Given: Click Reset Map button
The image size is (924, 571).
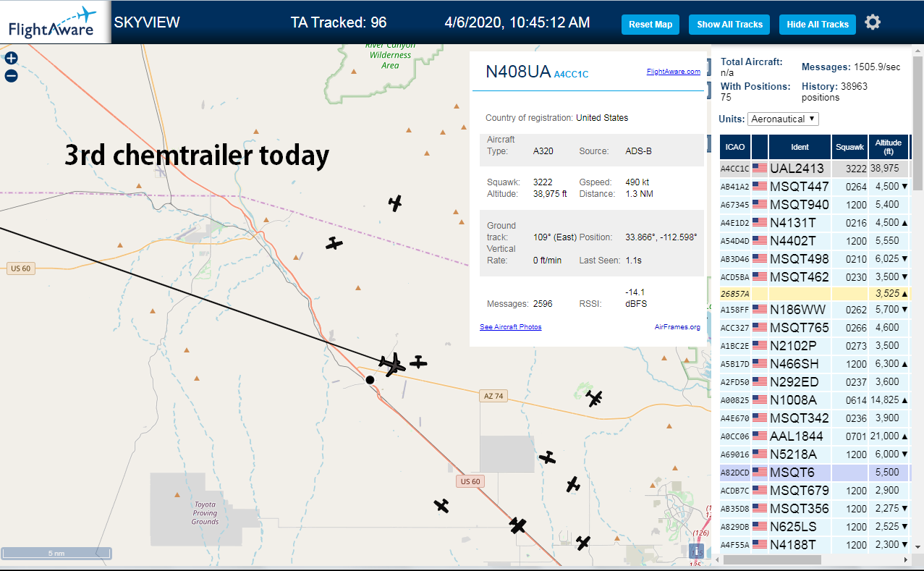Looking at the screenshot, I should (650, 25).
